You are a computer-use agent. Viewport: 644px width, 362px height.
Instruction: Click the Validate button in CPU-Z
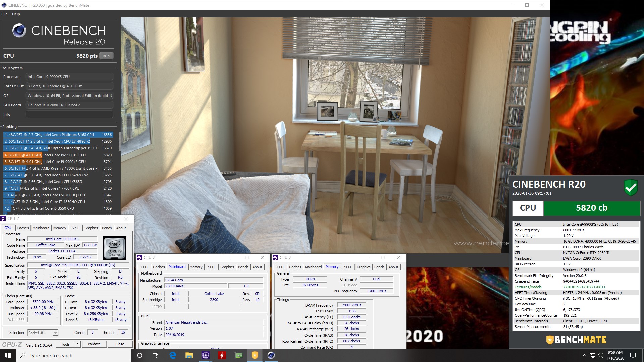pyautogui.click(x=94, y=344)
